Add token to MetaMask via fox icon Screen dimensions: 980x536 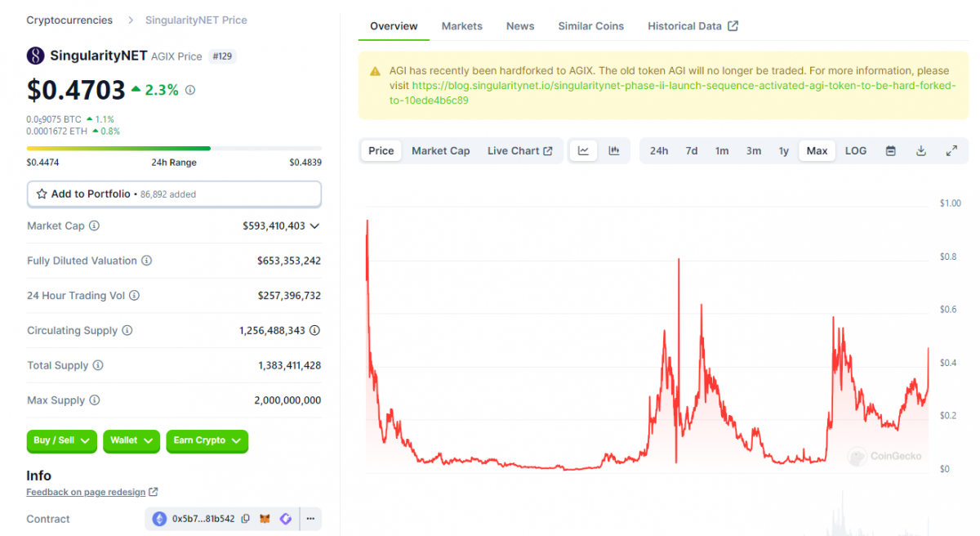click(x=265, y=519)
